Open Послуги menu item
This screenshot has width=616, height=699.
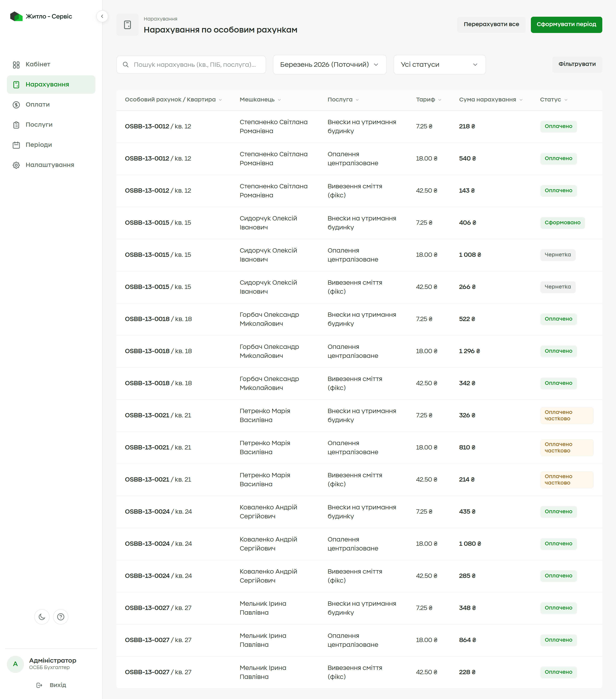pyautogui.click(x=51, y=125)
